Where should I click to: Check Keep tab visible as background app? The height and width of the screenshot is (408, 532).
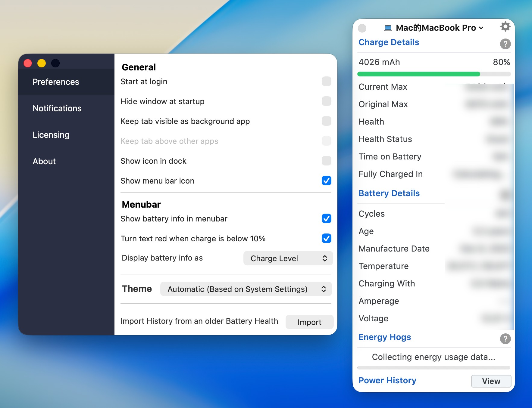coord(326,121)
